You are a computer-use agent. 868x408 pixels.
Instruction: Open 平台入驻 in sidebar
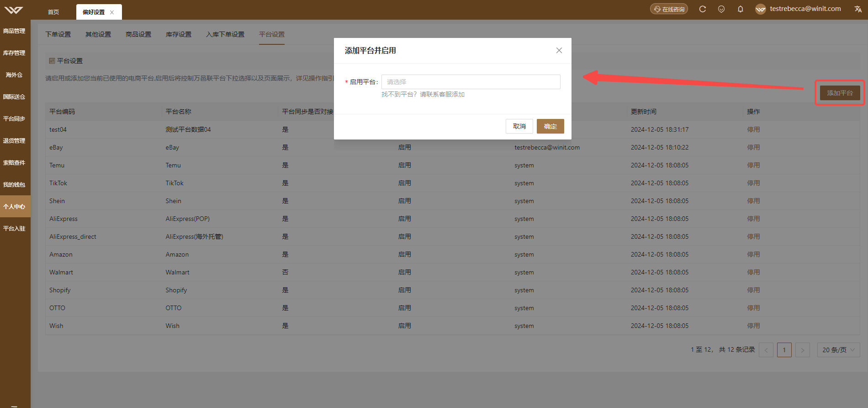tap(15, 229)
